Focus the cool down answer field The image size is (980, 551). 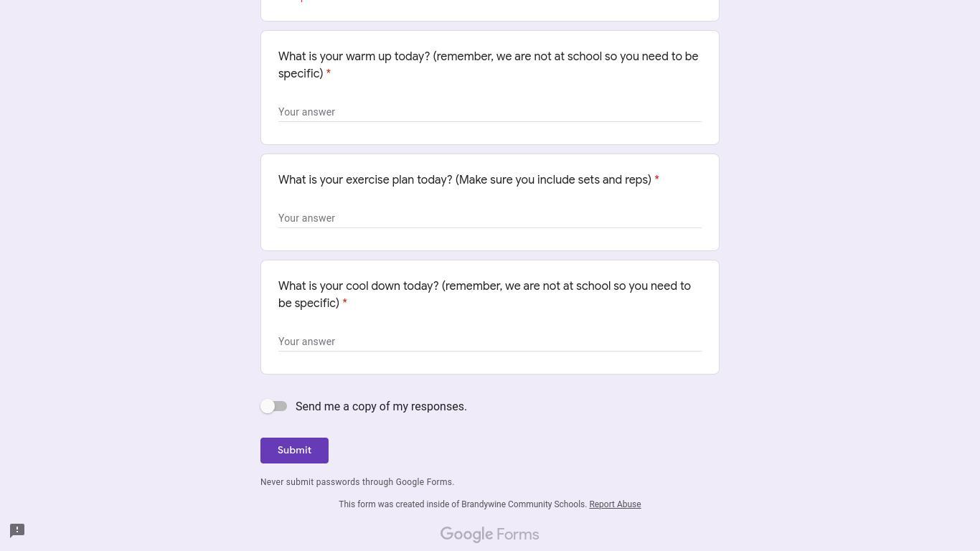[490, 342]
